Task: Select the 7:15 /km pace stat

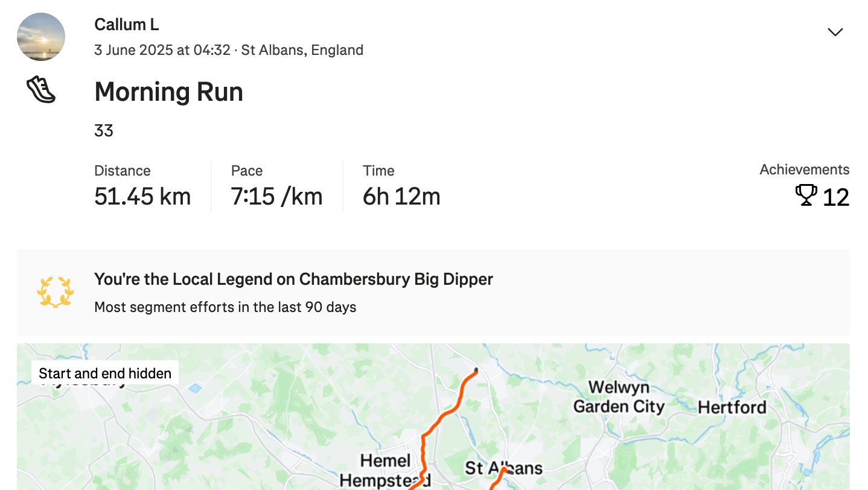Action: [276, 197]
